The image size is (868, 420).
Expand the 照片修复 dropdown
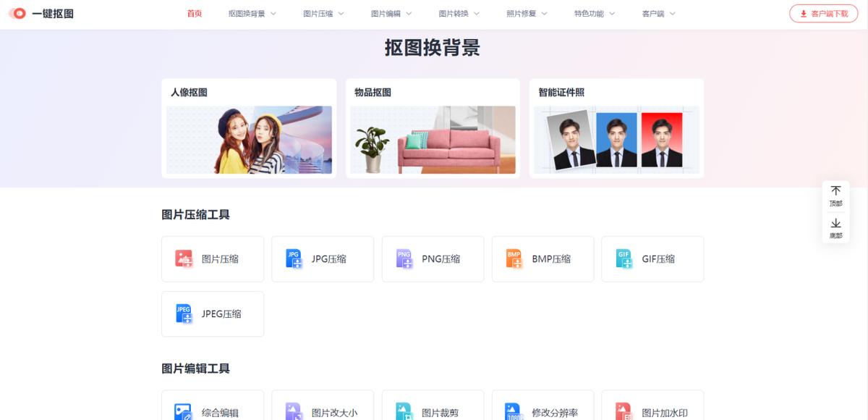[x=522, y=13]
